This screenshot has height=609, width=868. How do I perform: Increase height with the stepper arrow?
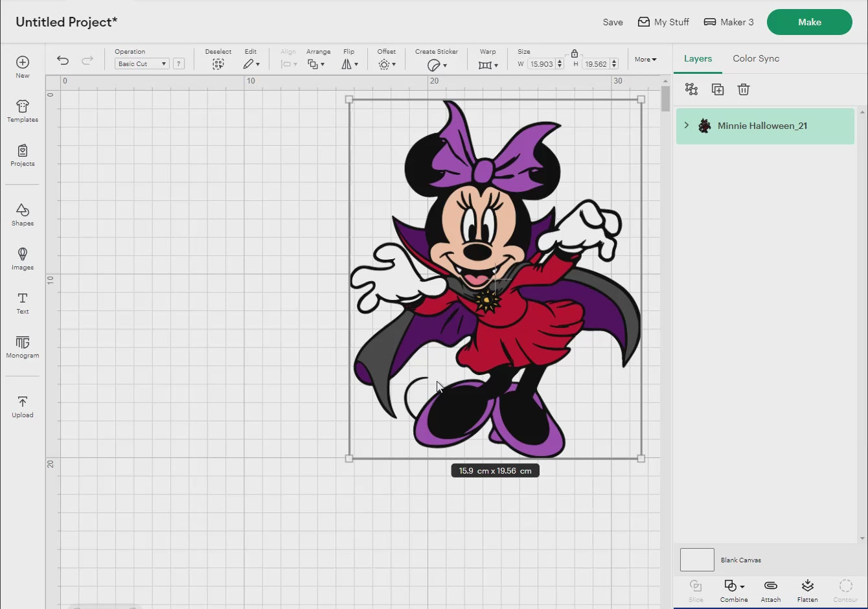click(x=614, y=61)
